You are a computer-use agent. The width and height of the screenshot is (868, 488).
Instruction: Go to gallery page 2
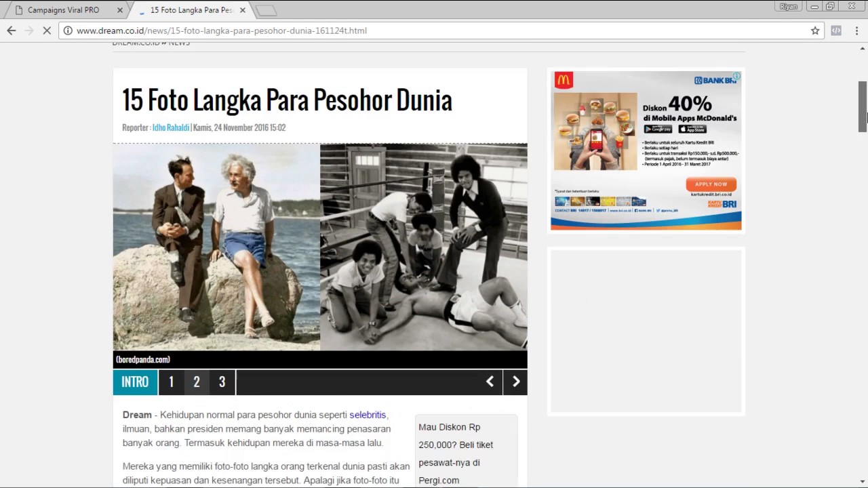197,382
